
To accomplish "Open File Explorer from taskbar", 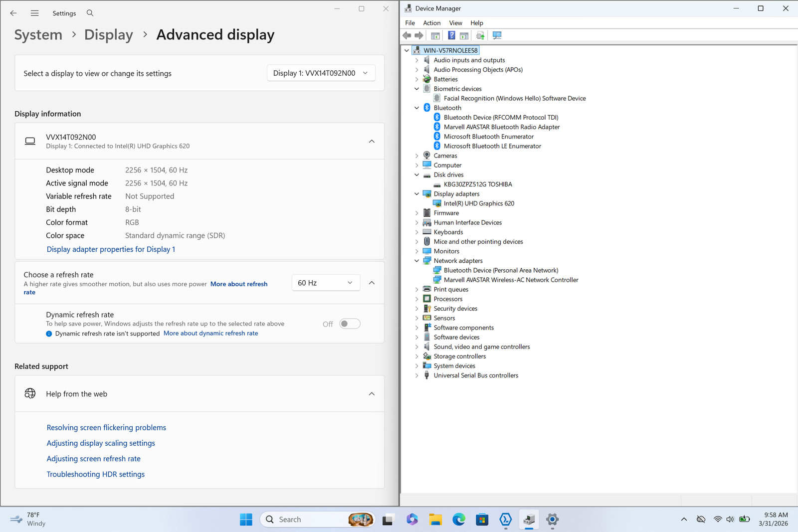I will 435,520.
